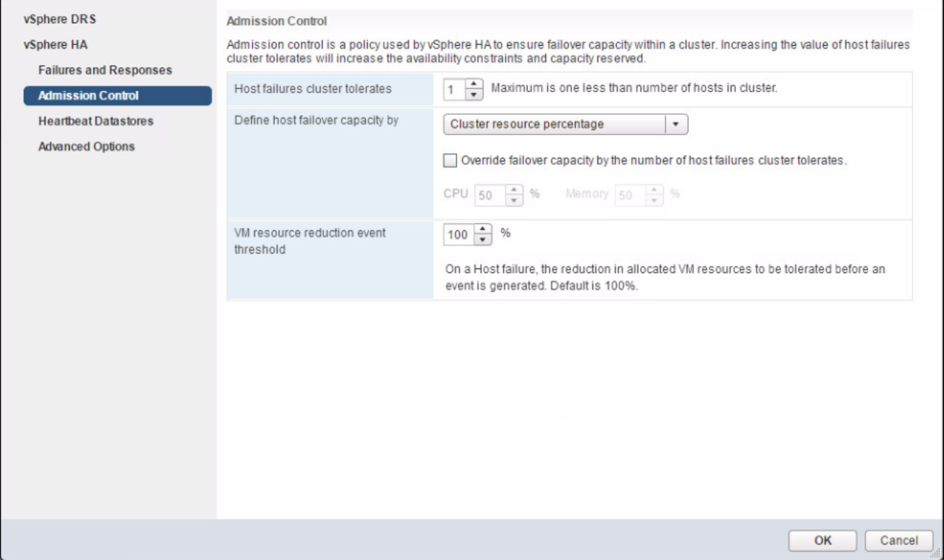Screen dimensions: 944x560
Task: Open Advanced Options section
Action: (x=86, y=147)
